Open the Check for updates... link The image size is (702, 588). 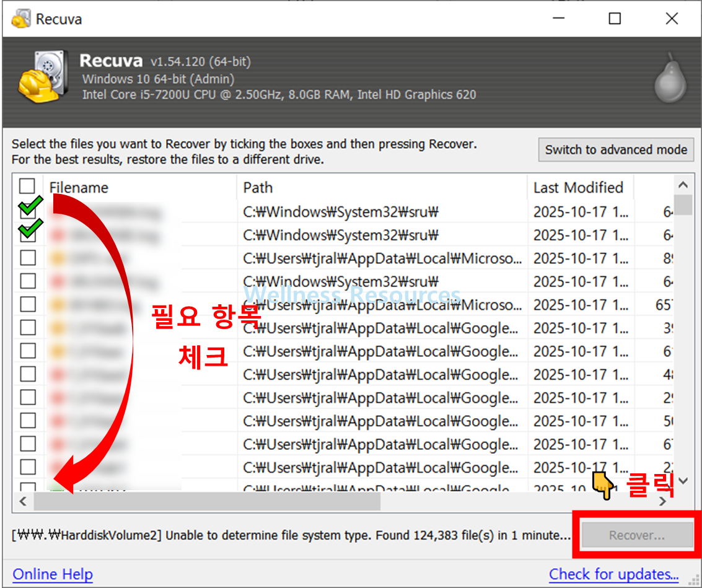[613, 574]
